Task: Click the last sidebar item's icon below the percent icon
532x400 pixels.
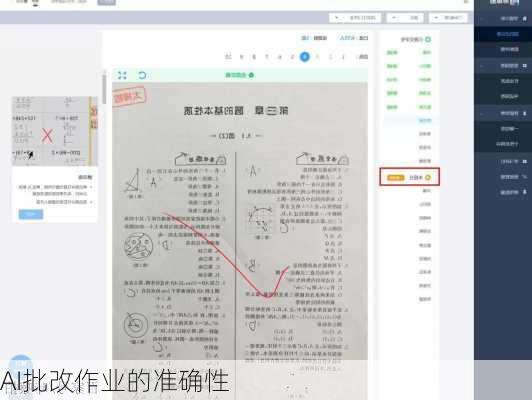Action: click(x=525, y=192)
